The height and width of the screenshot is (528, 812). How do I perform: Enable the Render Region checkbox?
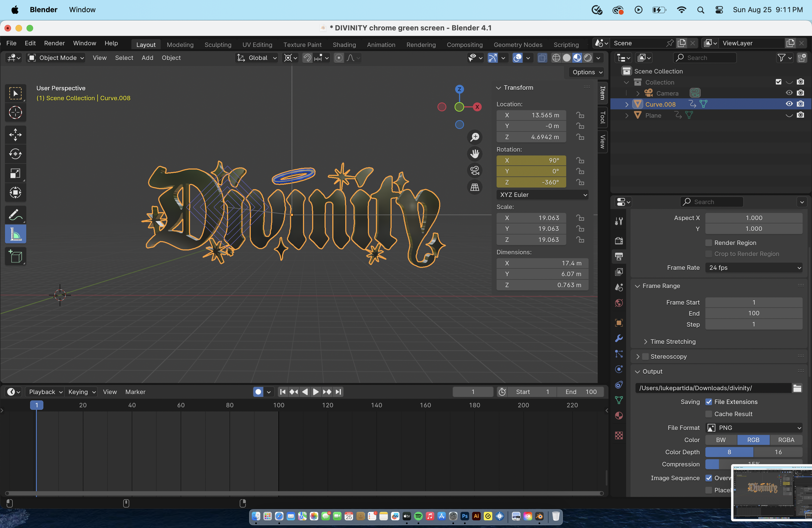click(x=709, y=243)
